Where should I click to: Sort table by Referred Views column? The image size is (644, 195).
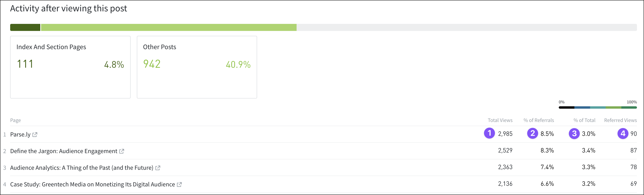[x=620, y=120]
